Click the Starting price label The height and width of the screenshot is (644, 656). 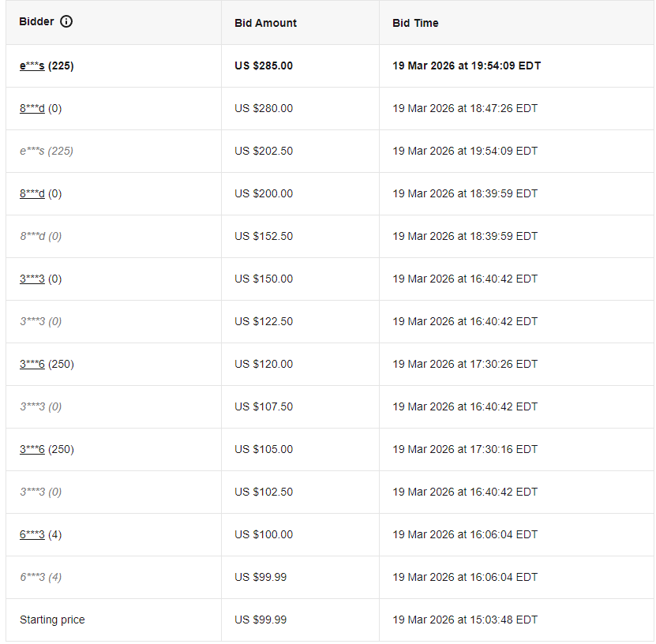(52, 620)
